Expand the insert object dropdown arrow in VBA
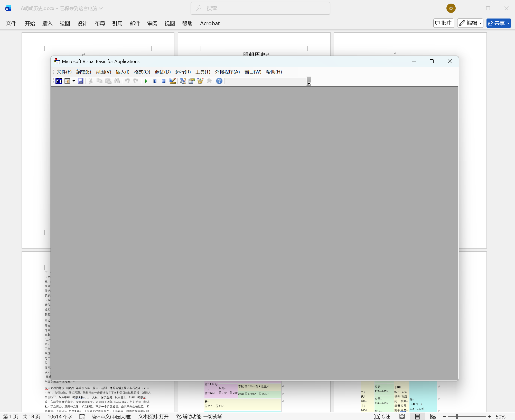 (74, 81)
